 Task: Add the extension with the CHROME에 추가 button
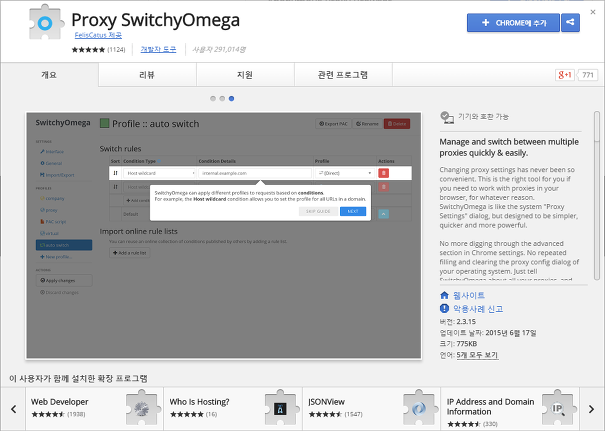pyautogui.click(x=513, y=23)
